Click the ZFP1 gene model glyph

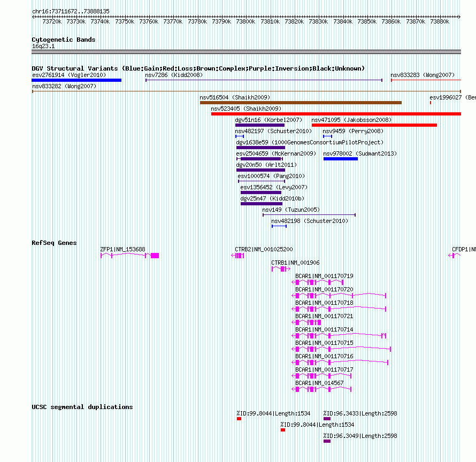[129, 256]
